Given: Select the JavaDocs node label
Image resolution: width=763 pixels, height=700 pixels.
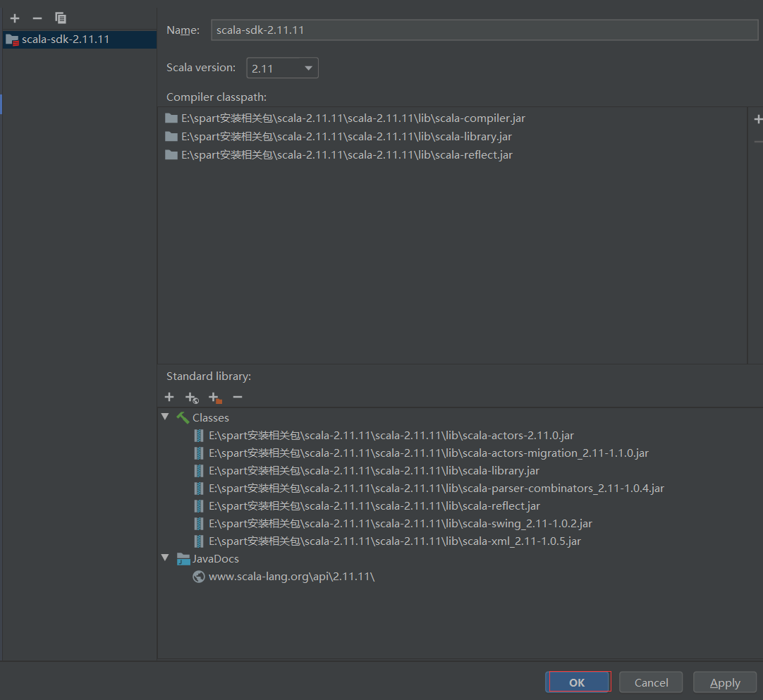Looking at the screenshot, I should pyautogui.click(x=216, y=559).
